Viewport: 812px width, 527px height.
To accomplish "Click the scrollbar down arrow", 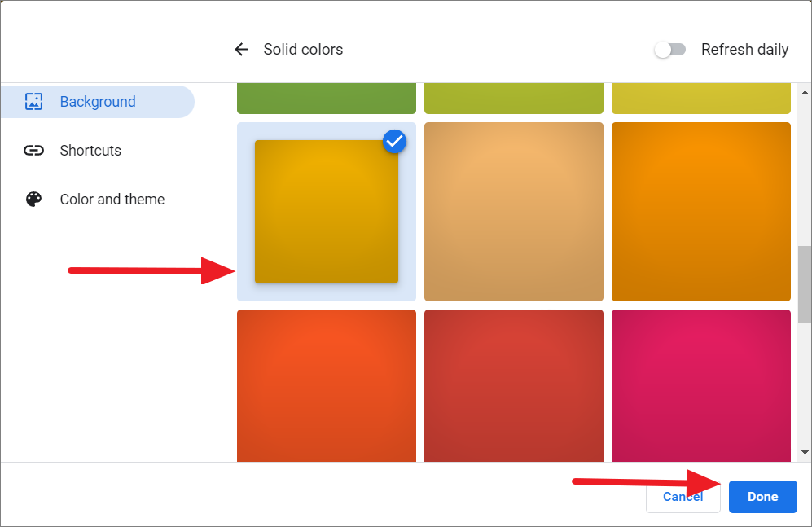I will tap(805, 452).
